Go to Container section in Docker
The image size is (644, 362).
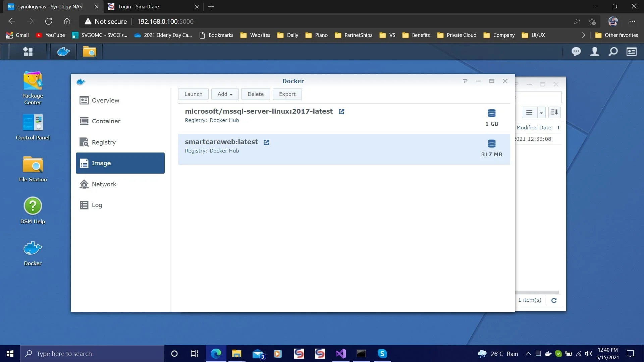120,121
